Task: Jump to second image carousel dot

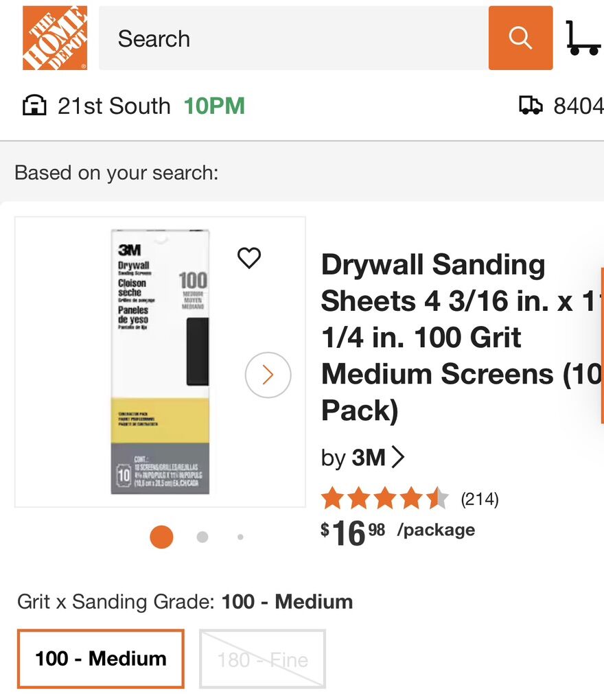Action: pos(202,537)
